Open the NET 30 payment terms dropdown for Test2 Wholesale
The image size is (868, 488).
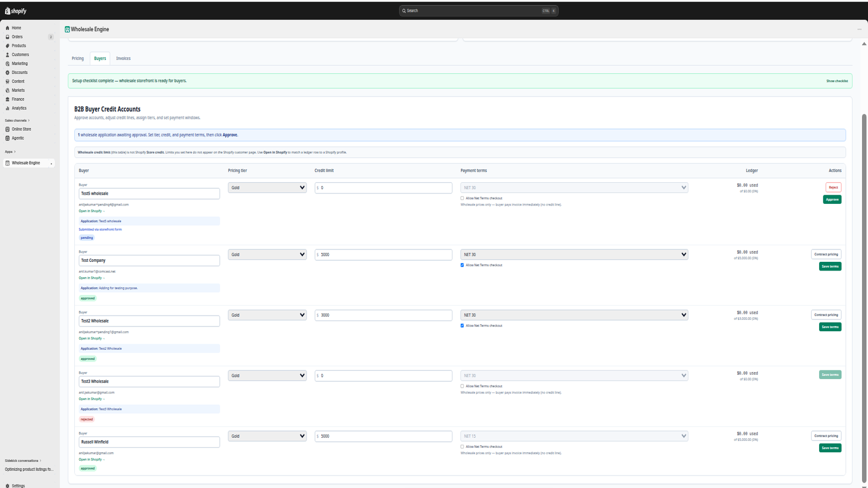coord(575,315)
